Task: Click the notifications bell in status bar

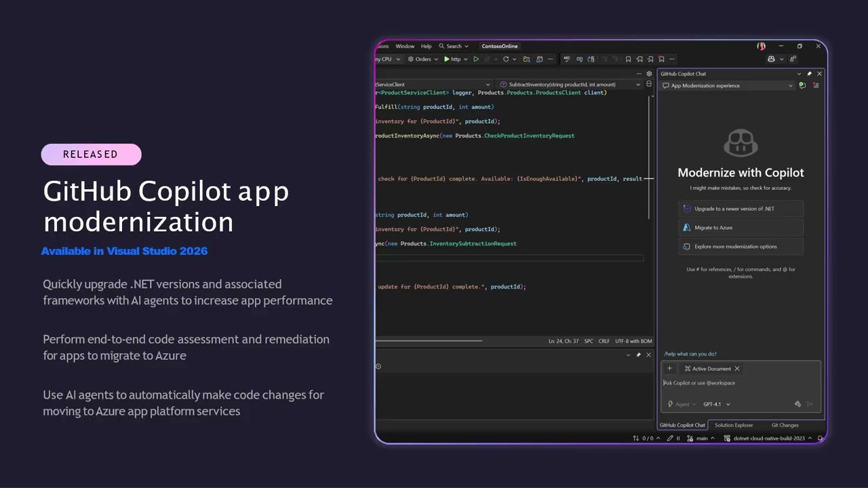Action: click(819, 439)
